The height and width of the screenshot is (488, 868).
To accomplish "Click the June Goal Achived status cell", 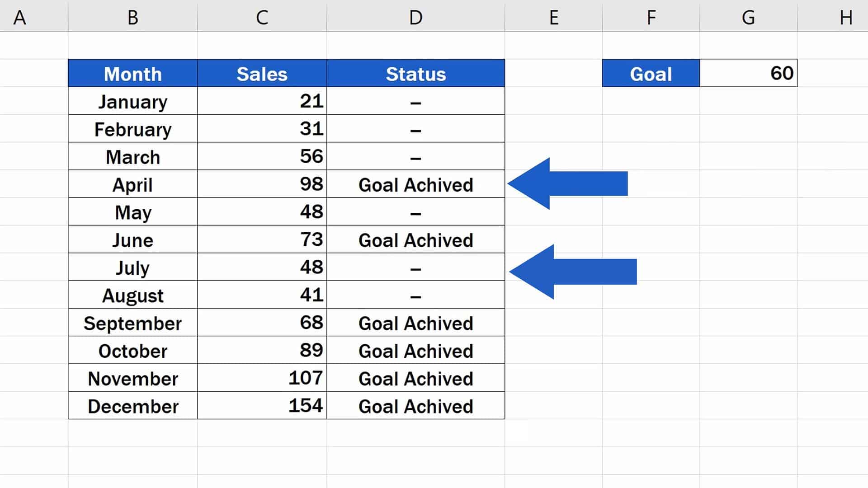I will [x=415, y=239].
